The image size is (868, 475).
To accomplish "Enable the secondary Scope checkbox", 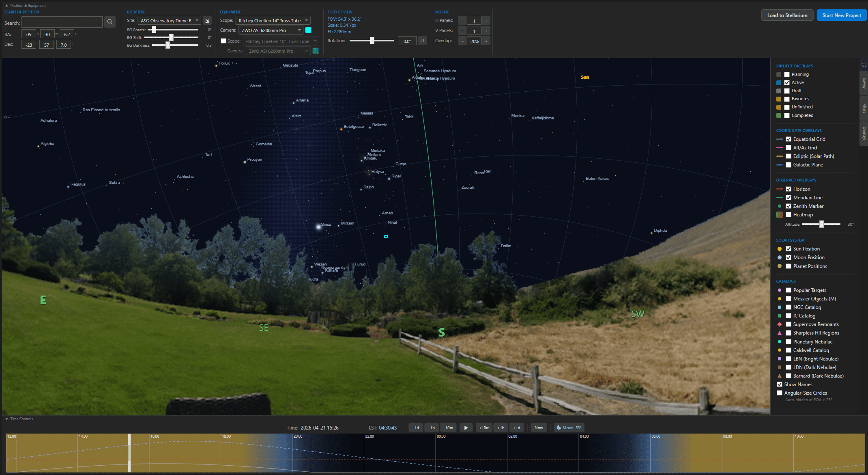I will pos(223,41).
